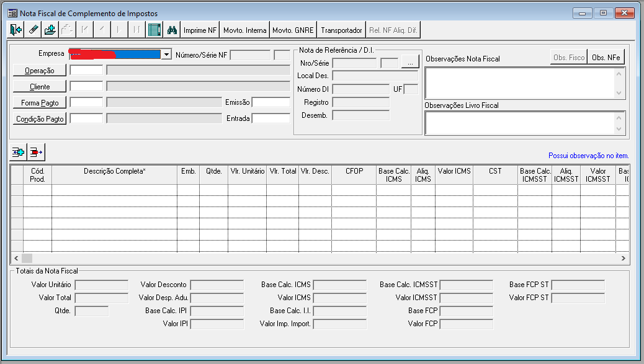Click the Entrada date field
The width and height of the screenshot is (644, 364).
(x=271, y=118)
